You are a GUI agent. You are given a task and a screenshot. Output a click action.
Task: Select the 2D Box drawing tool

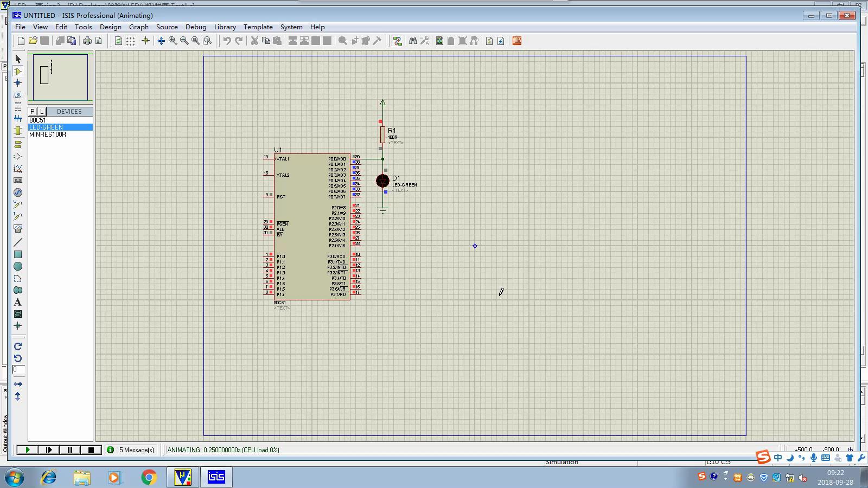coord(18,254)
